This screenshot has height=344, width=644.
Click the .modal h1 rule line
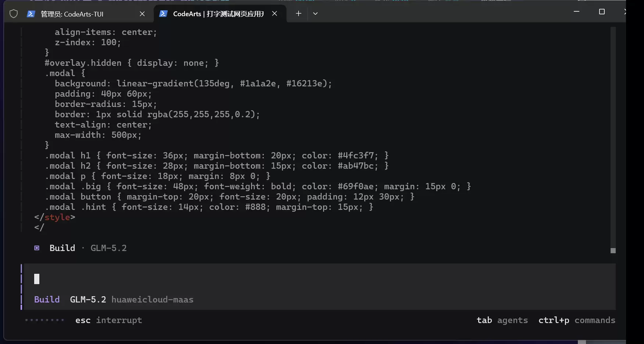(x=217, y=155)
